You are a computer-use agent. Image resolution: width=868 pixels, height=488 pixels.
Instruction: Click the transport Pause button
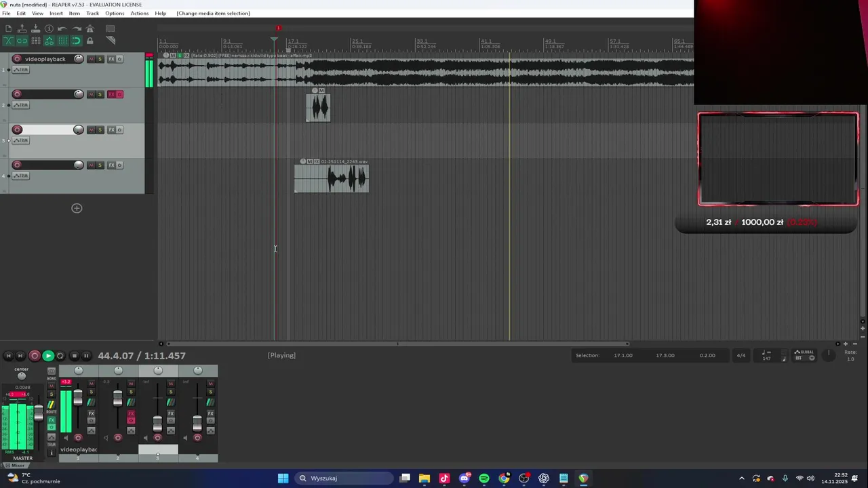86,356
